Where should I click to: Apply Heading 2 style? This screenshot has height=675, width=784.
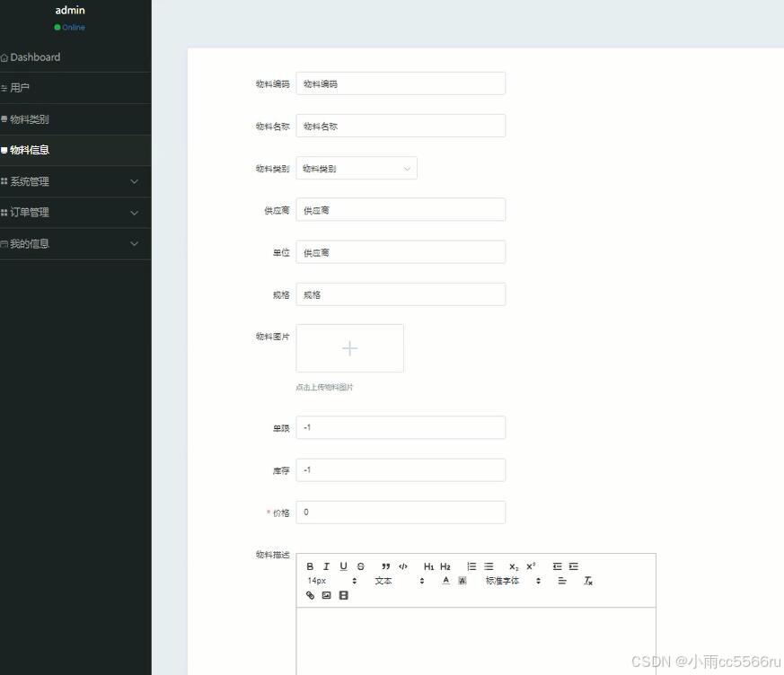pyautogui.click(x=445, y=566)
